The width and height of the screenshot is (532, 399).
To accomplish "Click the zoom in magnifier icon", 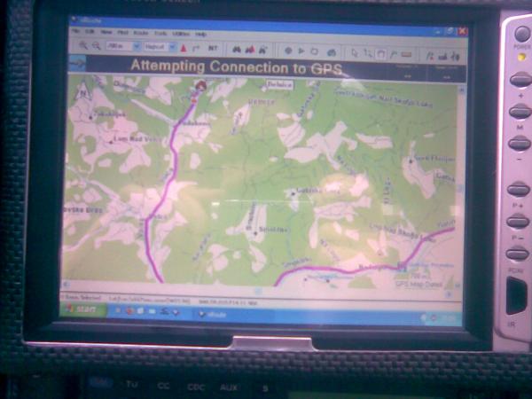I will [82, 46].
